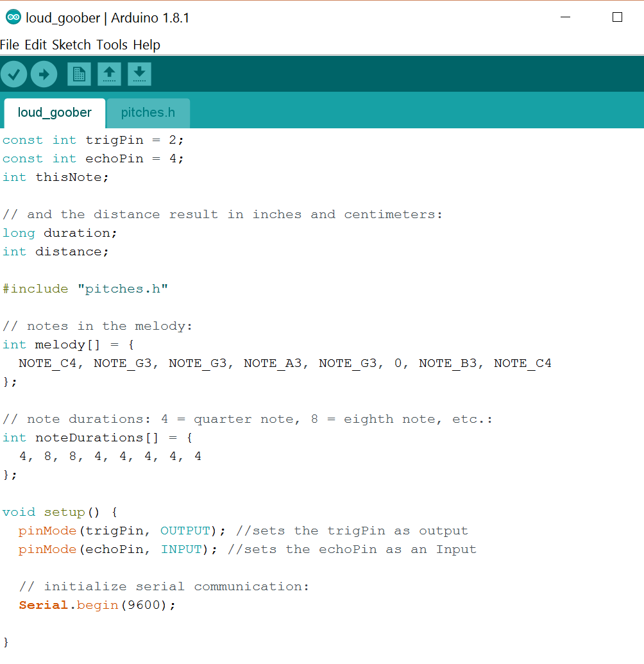644x664 pixels.
Task: Click the Verify (checkmark) button
Action: click(14, 74)
